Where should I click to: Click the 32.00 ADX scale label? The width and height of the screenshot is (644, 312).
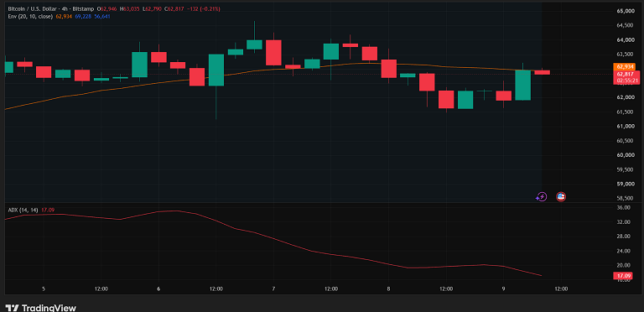pos(624,222)
